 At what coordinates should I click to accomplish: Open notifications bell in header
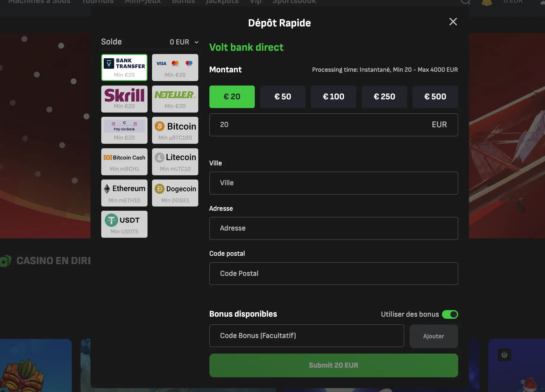click(487, 2)
